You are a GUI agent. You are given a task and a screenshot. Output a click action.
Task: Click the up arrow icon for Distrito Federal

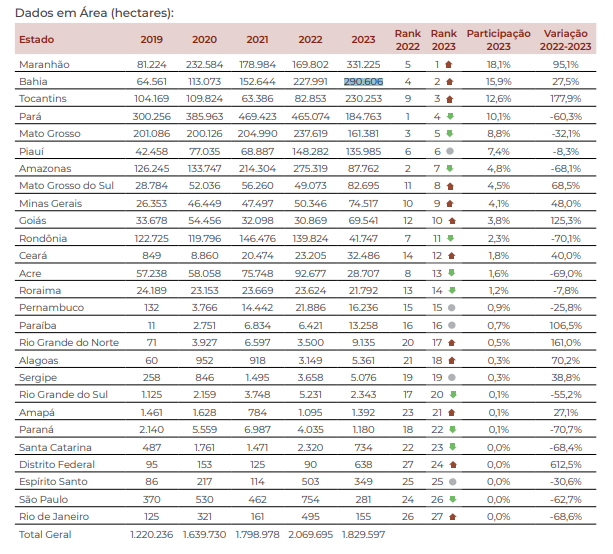(x=450, y=464)
